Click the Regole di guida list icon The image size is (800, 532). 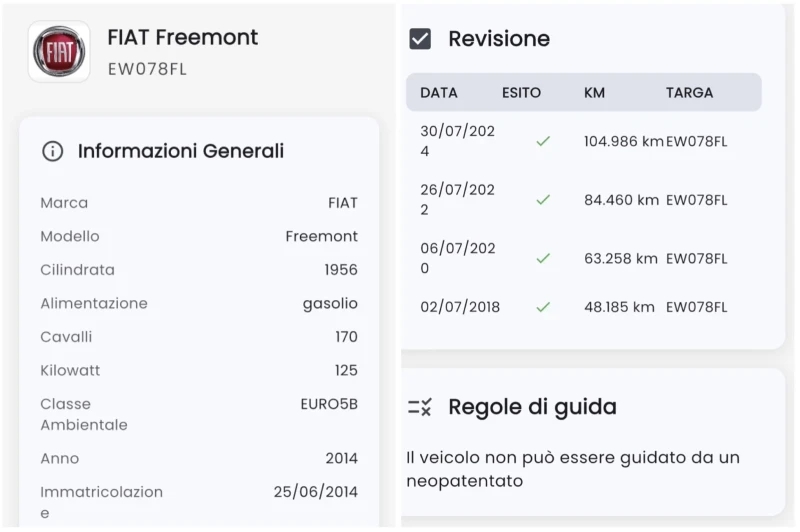click(420, 407)
